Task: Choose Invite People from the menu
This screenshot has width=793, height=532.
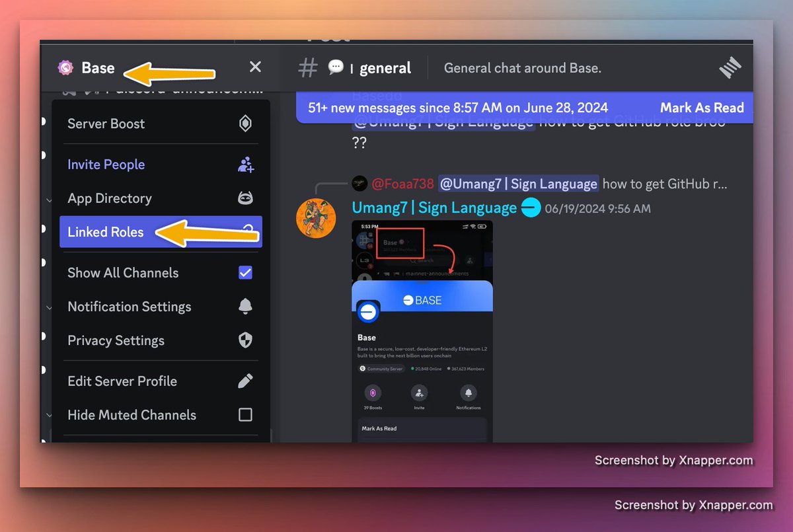Action: tap(161, 165)
